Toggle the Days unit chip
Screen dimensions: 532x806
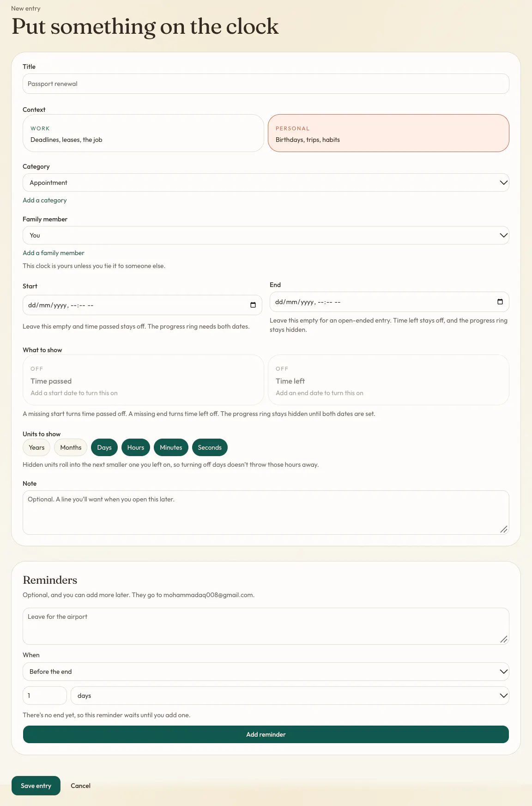tap(104, 447)
